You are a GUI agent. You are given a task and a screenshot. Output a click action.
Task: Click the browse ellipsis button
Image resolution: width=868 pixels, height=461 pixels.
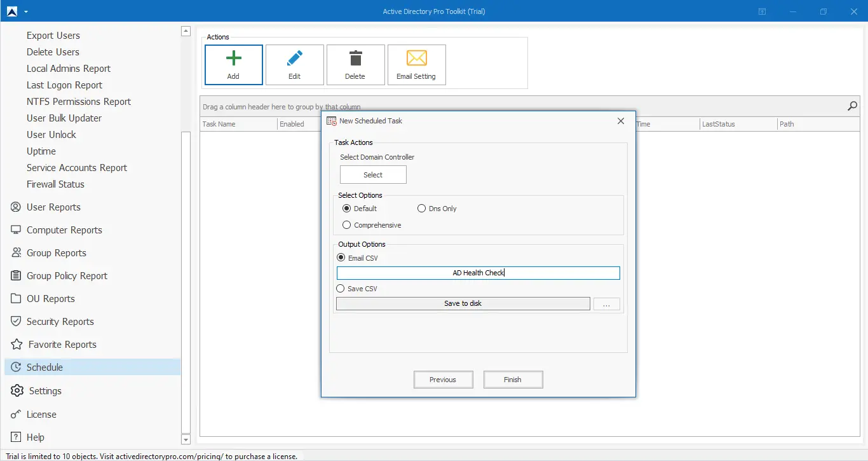click(607, 304)
